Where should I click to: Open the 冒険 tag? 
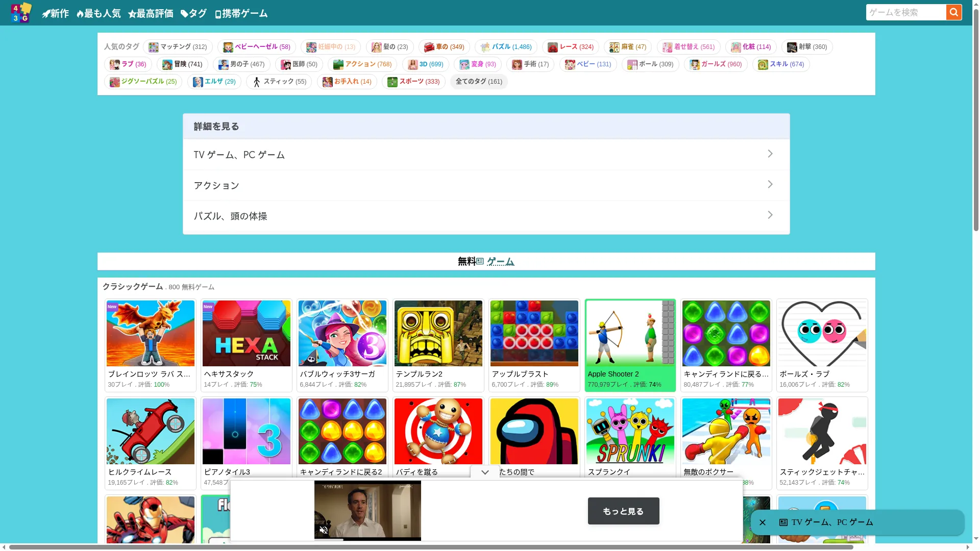click(x=182, y=64)
